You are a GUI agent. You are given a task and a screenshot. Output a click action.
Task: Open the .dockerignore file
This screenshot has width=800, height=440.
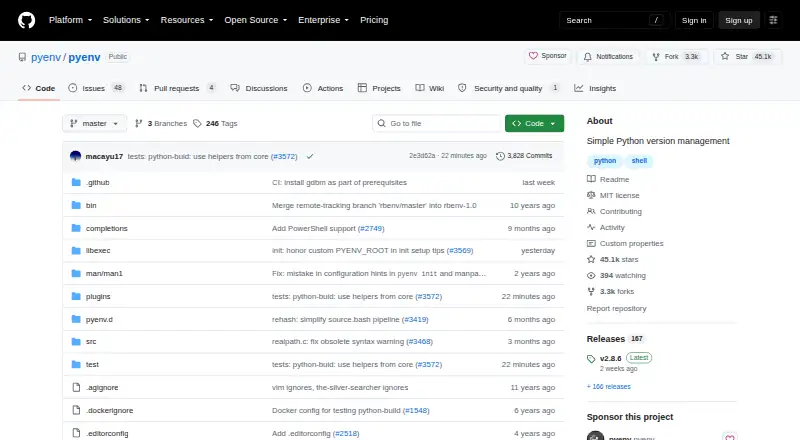[109, 410]
